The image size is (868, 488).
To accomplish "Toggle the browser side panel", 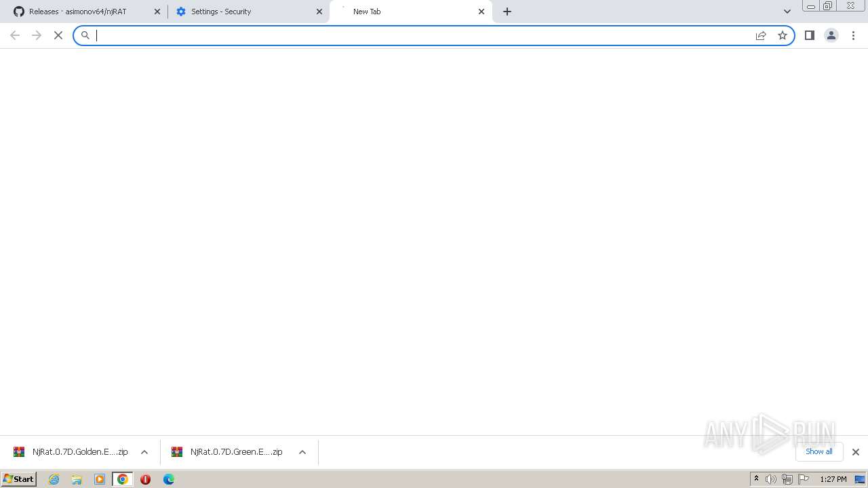I will [810, 35].
